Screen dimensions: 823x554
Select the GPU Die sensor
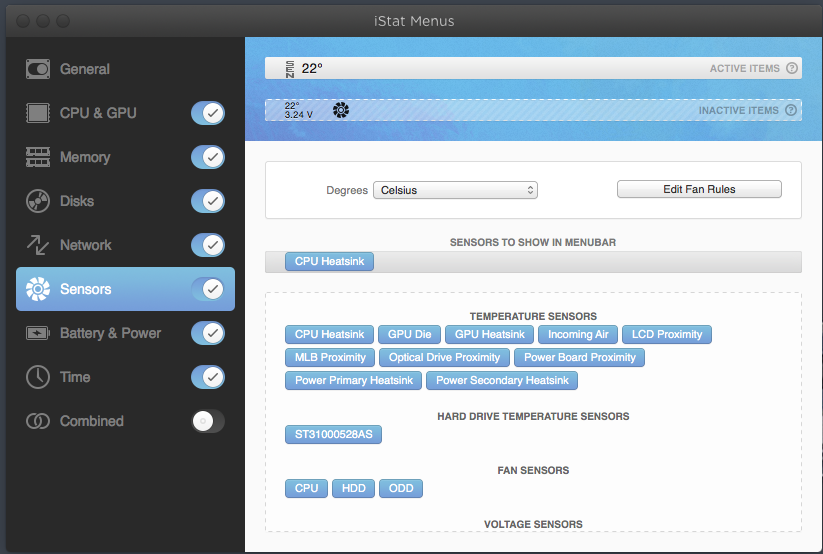point(409,335)
